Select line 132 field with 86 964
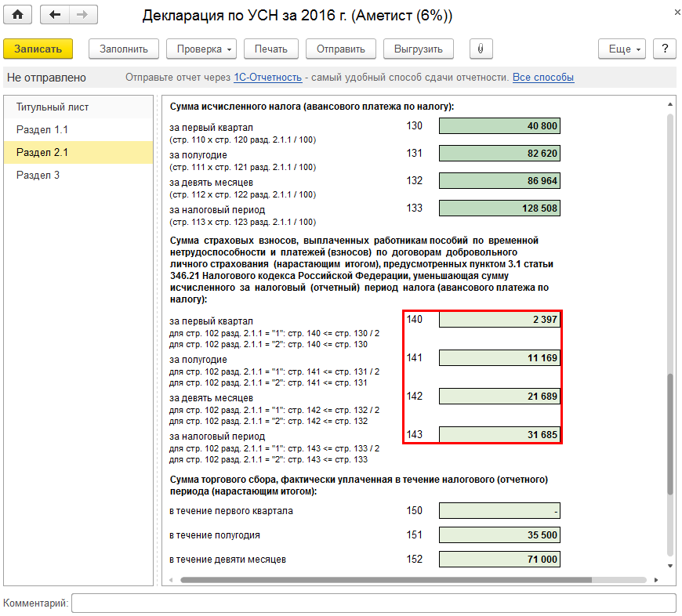The image size is (682, 616). pos(499,181)
